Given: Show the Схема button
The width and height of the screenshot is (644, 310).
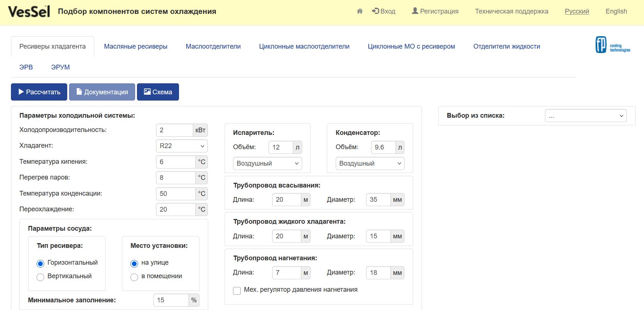Looking at the screenshot, I should (x=158, y=92).
